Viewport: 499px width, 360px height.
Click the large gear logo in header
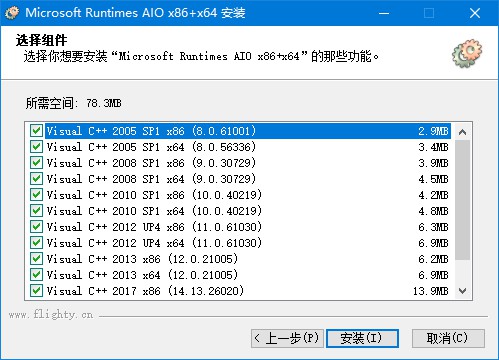[x=467, y=53]
